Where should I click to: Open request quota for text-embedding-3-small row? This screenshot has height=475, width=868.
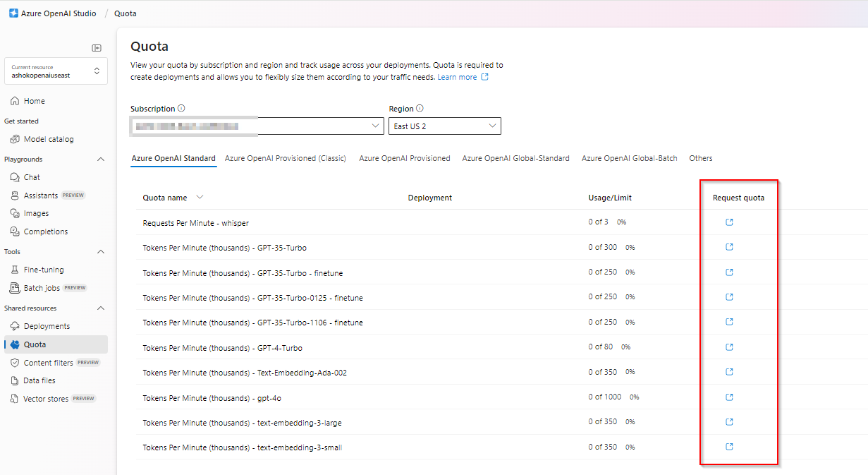click(729, 447)
